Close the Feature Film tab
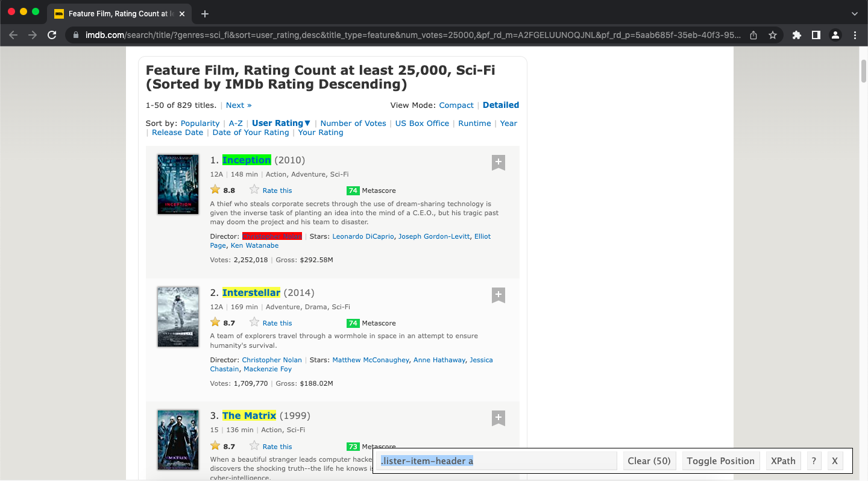 click(182, 13)
